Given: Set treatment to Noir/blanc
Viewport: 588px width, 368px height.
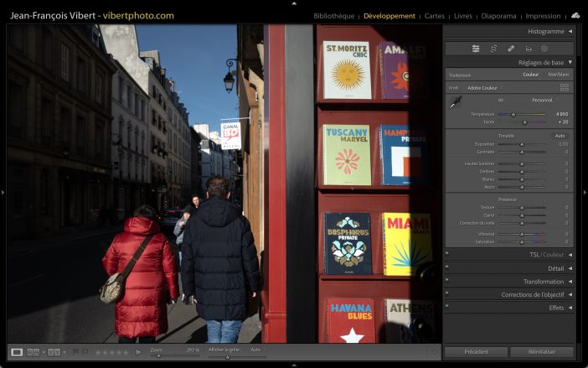Looking at the screenshot, I should point(558,75).
